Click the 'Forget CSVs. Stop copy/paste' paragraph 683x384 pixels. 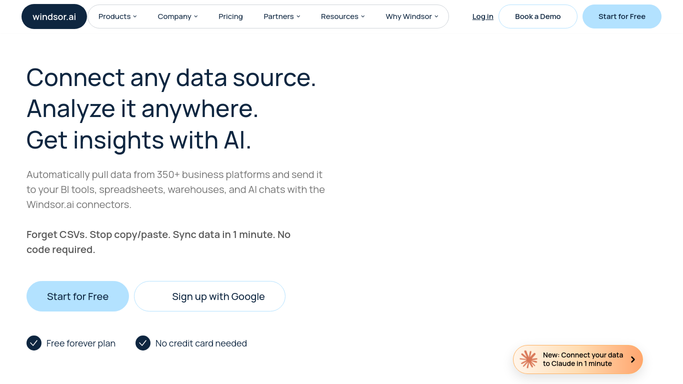coord(159,242)
